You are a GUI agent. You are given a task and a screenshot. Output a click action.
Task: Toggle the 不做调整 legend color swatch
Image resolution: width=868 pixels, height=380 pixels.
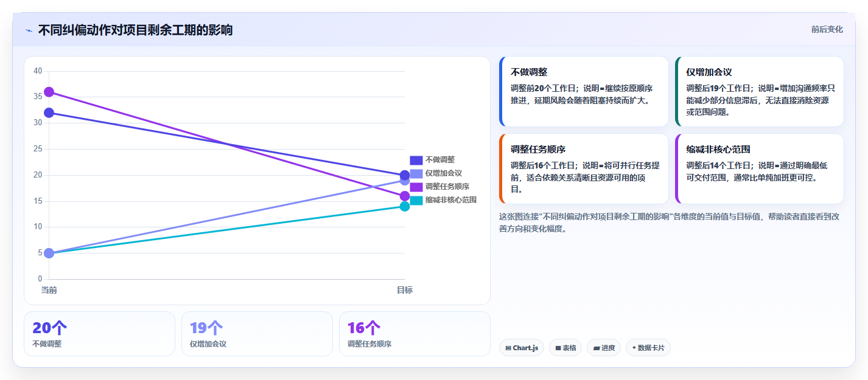coord(416,160)
